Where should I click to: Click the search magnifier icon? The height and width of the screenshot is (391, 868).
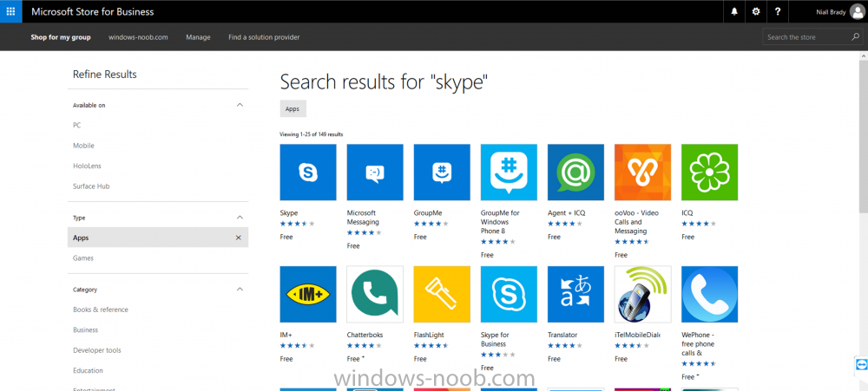coord(855,37)
